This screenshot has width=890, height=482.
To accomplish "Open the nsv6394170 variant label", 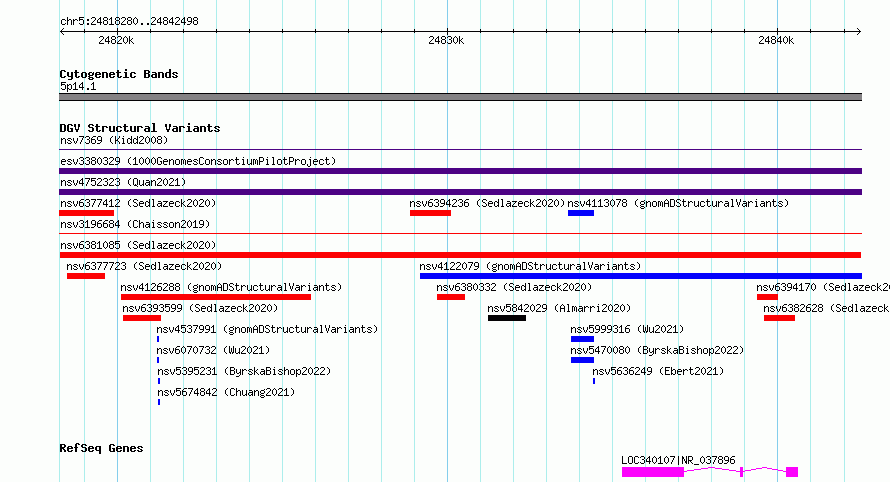I will click(823, 287).
